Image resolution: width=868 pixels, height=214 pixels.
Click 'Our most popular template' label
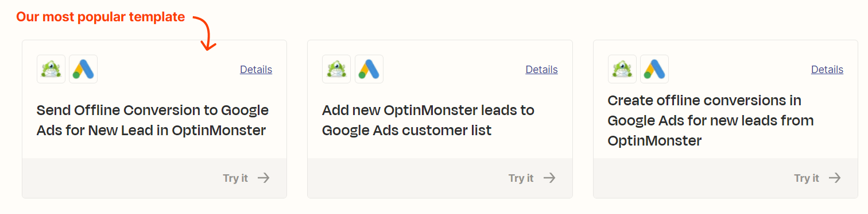pos(100,17)
